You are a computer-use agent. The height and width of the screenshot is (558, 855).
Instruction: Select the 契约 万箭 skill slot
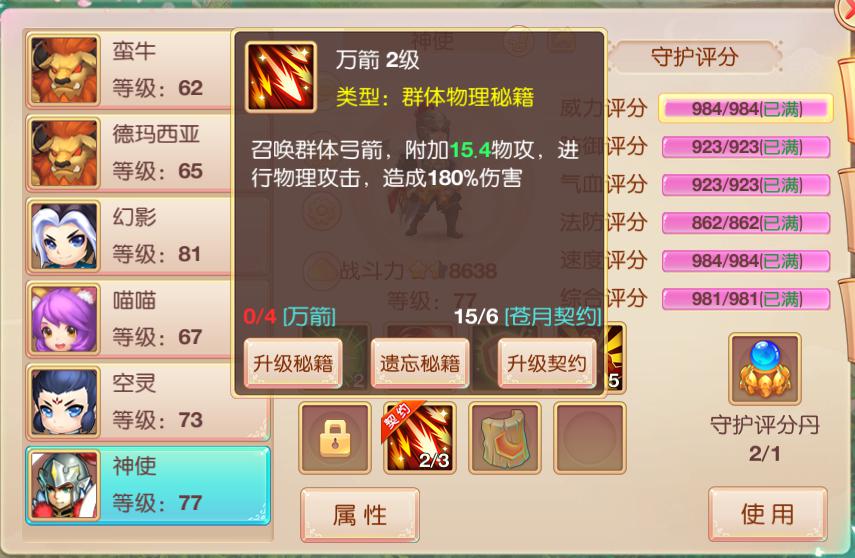(x=419, y=438)
